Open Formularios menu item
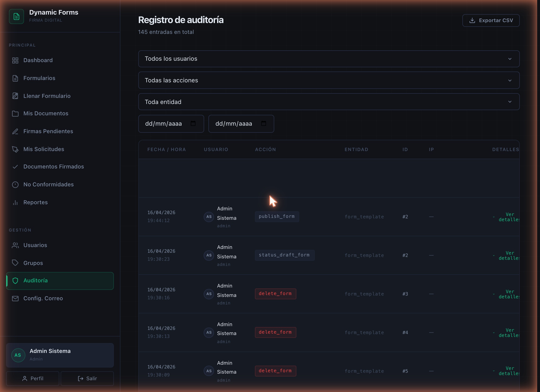Viewport: 540px width, 392px height. [60, 78]
